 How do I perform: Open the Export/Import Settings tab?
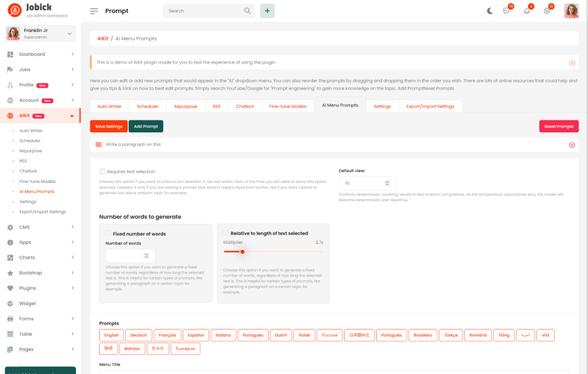[x=430, y=106]
